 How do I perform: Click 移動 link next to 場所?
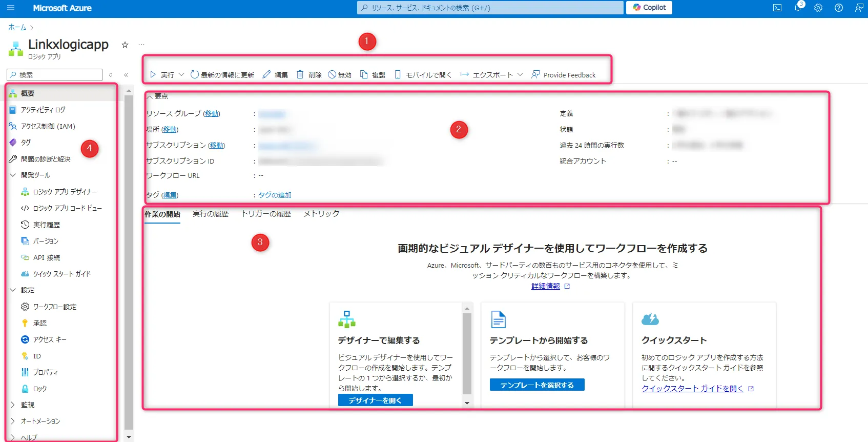(x=170, y=129)
